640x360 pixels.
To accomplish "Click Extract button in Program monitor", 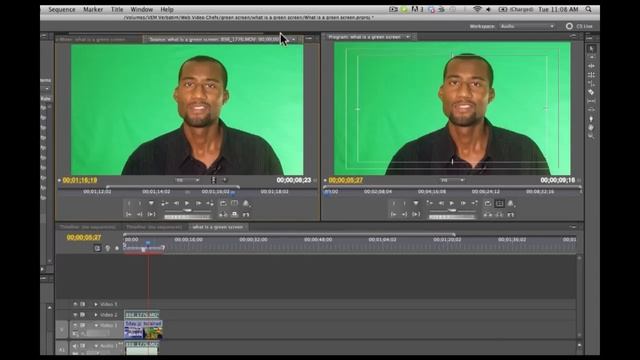I will (x=499, y=214).
